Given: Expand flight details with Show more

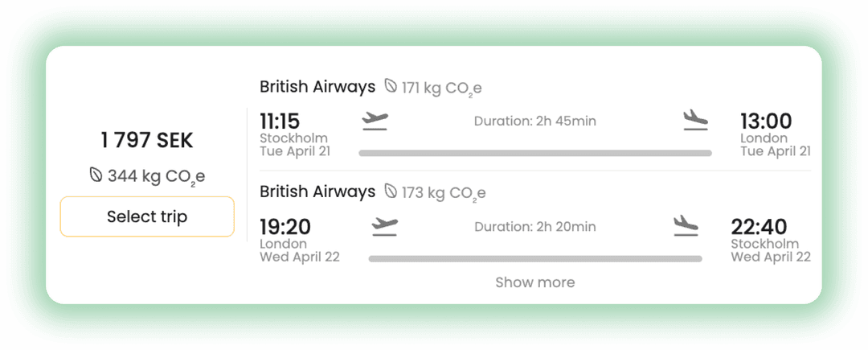Looking at the screenshot, I should [534, 282].
